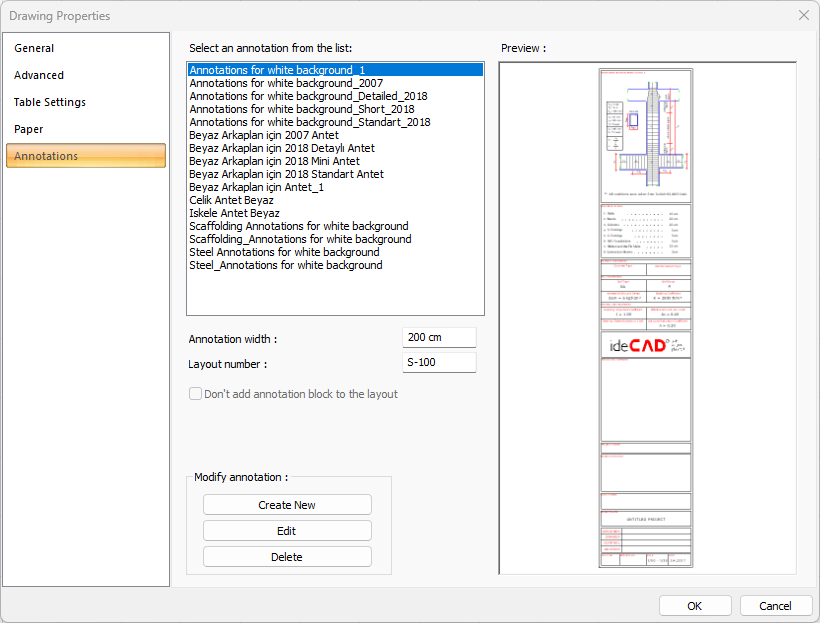Open the General settings page
Viewport: 820px width, 623px height.
34,48
